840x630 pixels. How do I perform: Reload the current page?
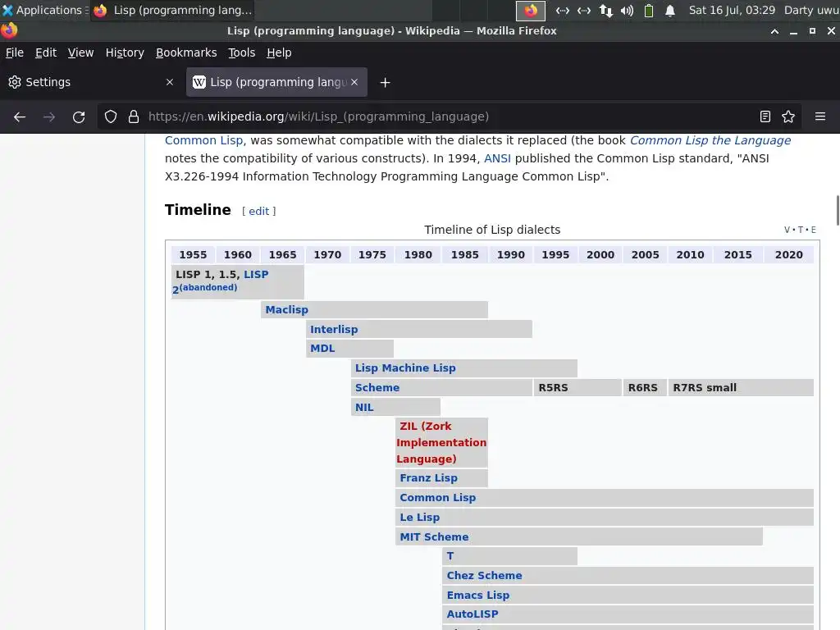pos(79,116)
